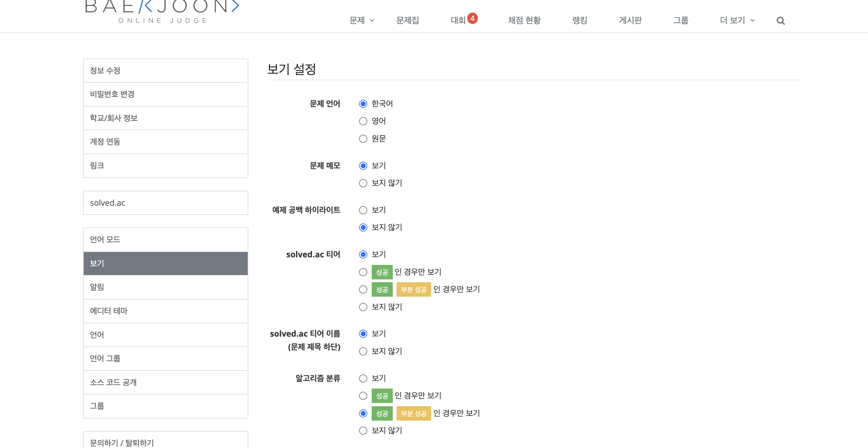Click the Baekjoon Online Judge logo

[x=162, y=11]
